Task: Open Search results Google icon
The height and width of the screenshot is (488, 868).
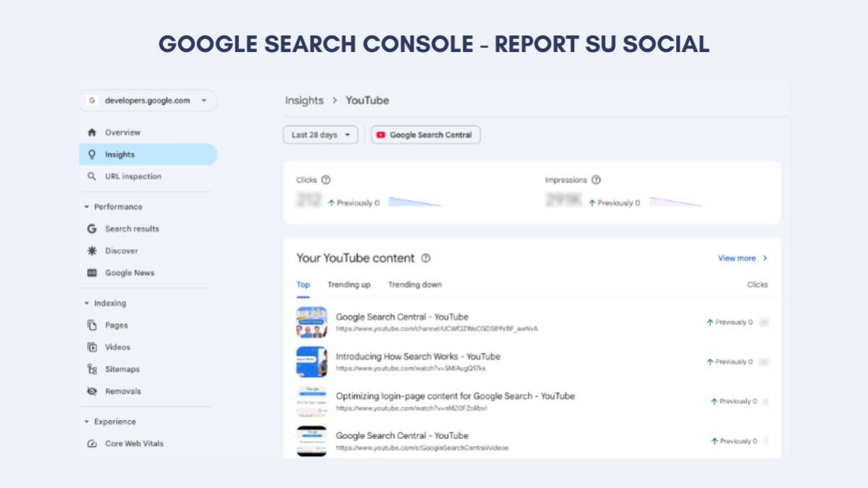Action: point(92,229)
